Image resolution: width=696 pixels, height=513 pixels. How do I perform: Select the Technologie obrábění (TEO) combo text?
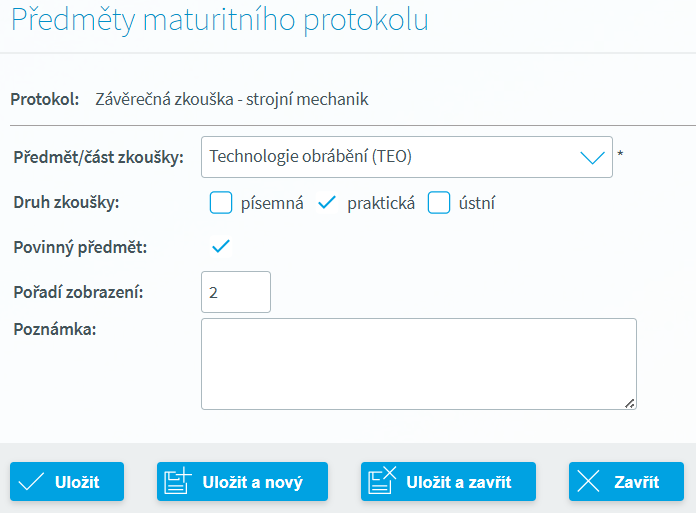[310, 156]
